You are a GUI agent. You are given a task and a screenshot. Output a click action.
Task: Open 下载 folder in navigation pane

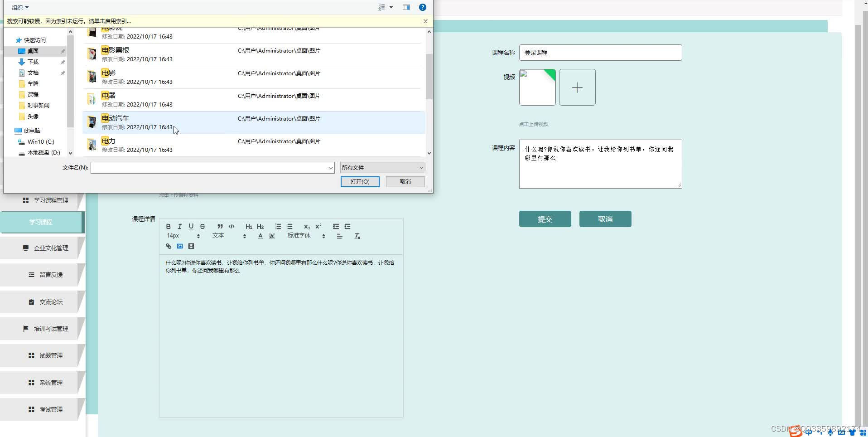pyautogui.click(x=33, y=62)
